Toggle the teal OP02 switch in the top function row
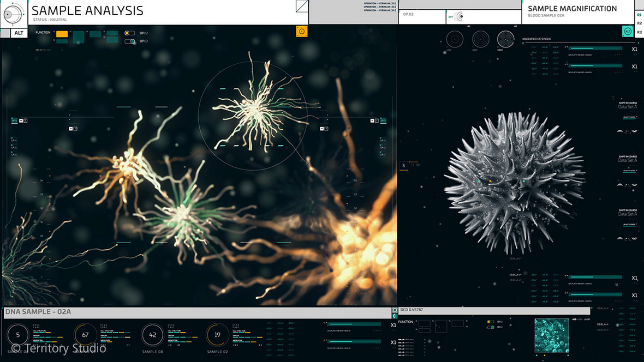 coord(130,41)
